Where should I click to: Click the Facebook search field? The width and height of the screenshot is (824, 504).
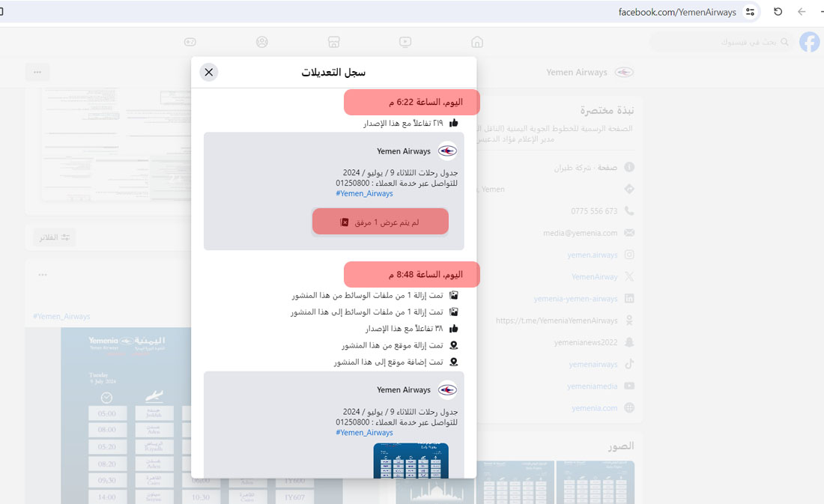pyautogui.click(x=721, y=42)
